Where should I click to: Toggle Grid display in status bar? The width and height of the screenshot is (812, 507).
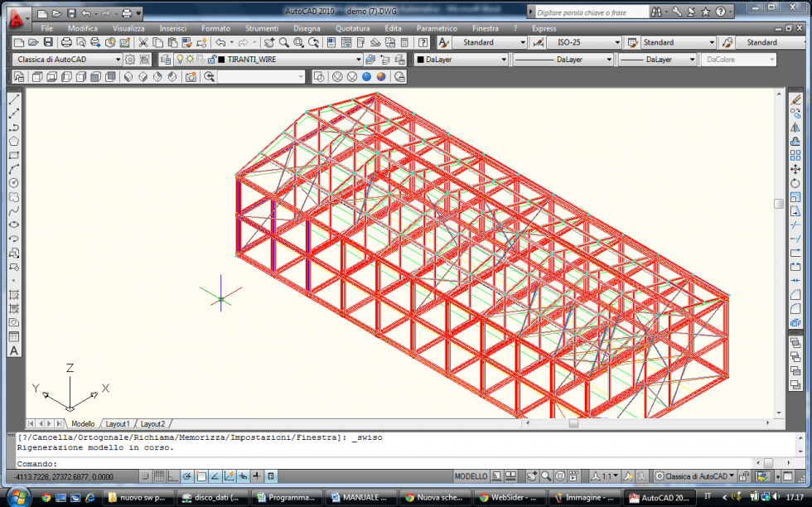[159, 476]
